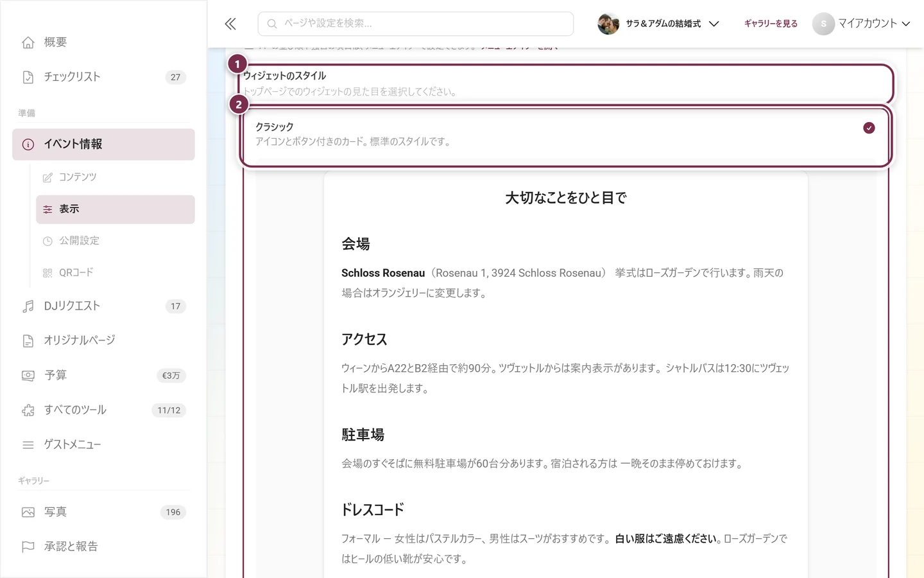The height and width of the screenshot is (578, 924).
Task: Open the 公開設定 sub-page
Action: pos(116,241)
